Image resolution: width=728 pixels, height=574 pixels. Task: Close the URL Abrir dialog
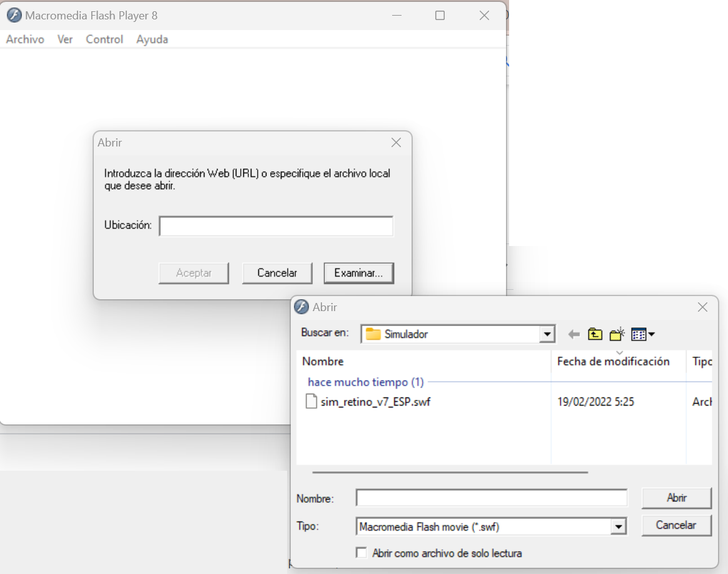coord(396,143)
